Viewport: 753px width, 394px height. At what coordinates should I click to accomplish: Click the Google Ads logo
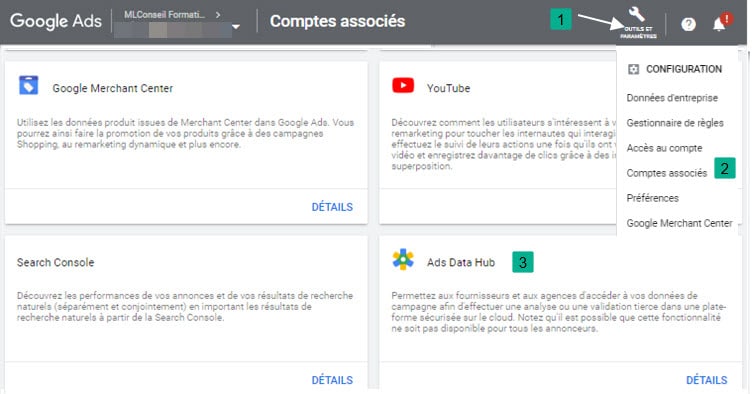coord(56,21)
